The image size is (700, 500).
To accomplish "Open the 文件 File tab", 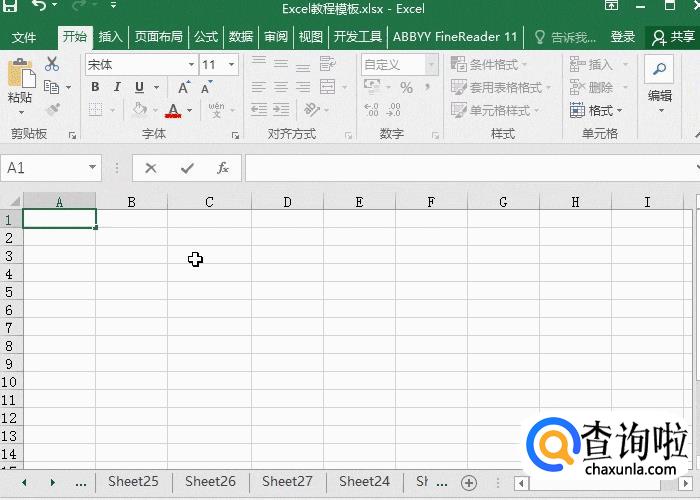I will coord(24,37).
